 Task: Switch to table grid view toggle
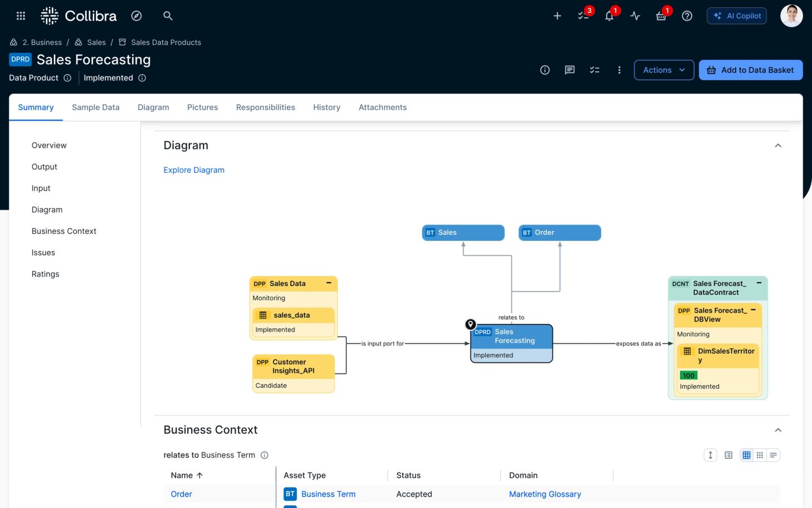(747, 455)
